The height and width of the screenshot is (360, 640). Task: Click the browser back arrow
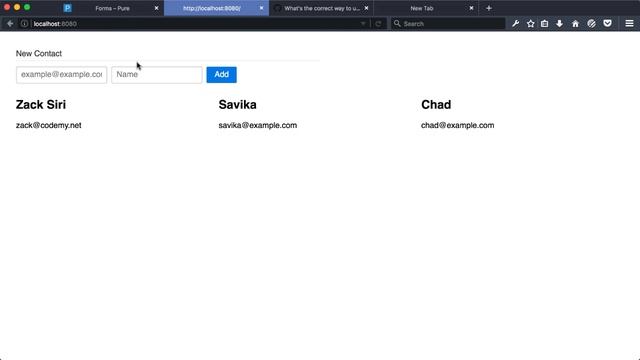10,24
